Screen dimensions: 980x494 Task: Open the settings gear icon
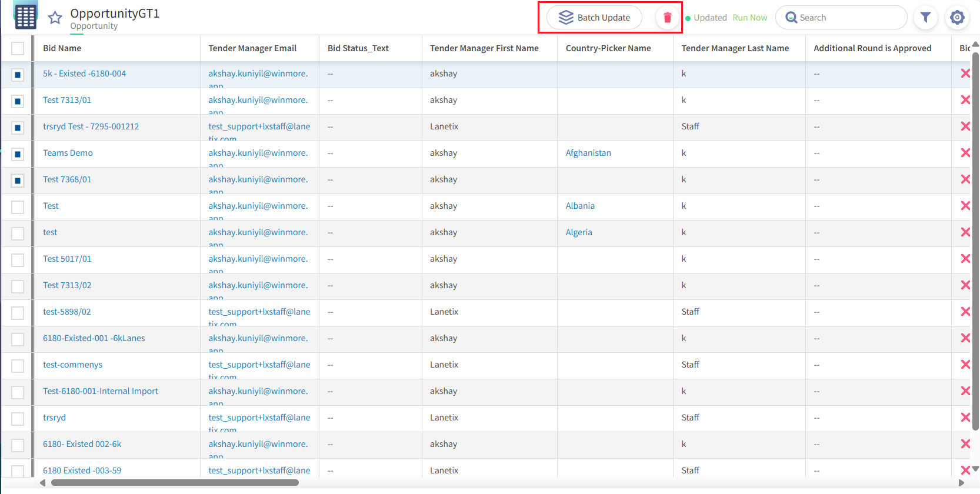pos(957,18)
